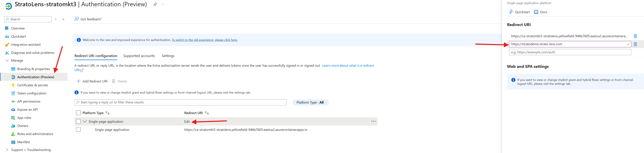644x153 pixels.
Task: Click the Got feedback icon
Action: click(77, 19)
